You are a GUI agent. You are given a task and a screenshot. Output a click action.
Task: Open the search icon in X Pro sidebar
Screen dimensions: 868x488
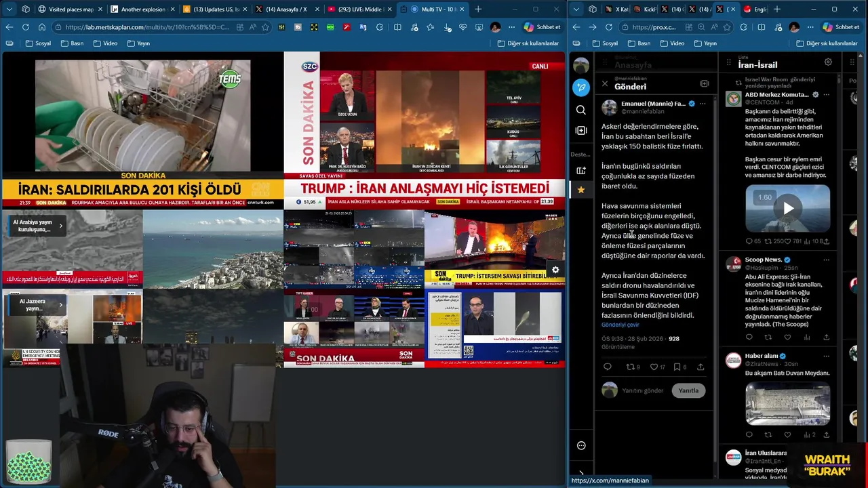[581, 110]
